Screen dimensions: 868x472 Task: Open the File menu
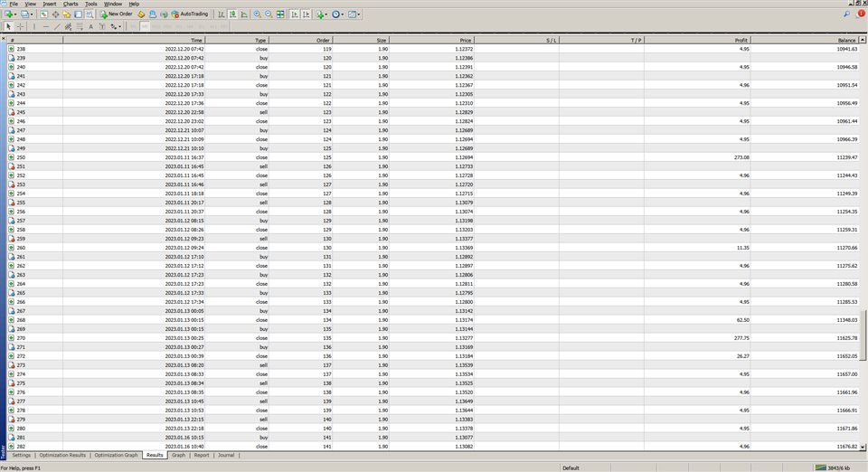tap(14, 4)
